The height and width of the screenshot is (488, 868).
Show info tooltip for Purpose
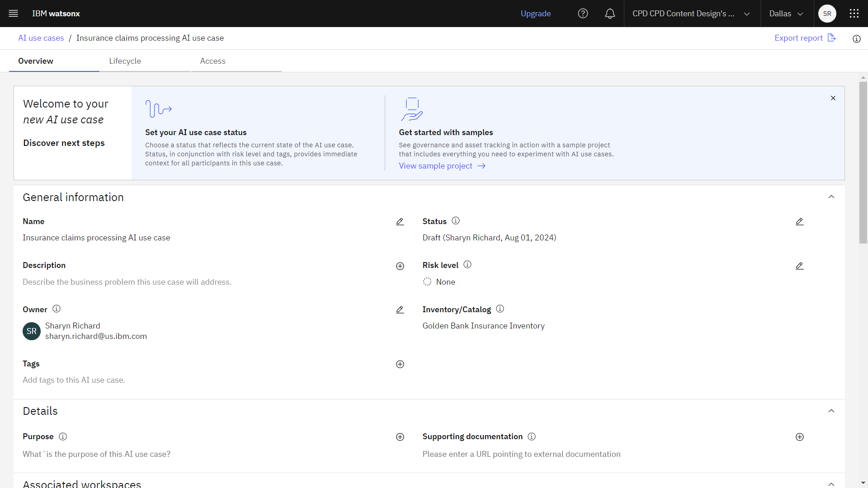point(63,436)
